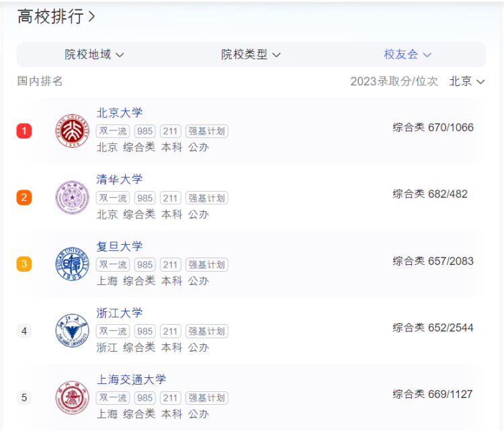This screenshot has height=431, width=504.
Task: Click the 985 tag under 复旦大学
Action: click(x=145, y=265)
